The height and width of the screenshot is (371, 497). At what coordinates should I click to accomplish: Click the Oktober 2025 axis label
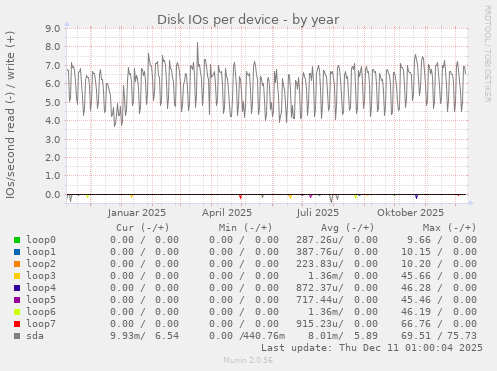click(x=410, y=213)
